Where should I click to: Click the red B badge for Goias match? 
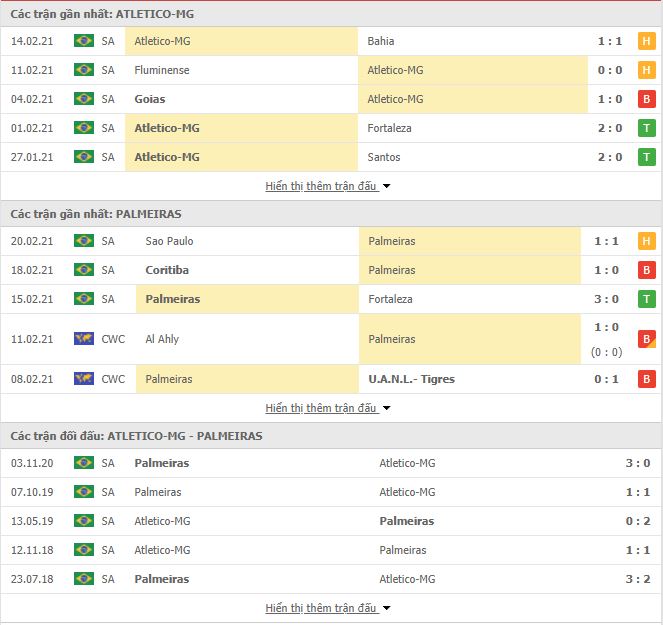(647, 99)
